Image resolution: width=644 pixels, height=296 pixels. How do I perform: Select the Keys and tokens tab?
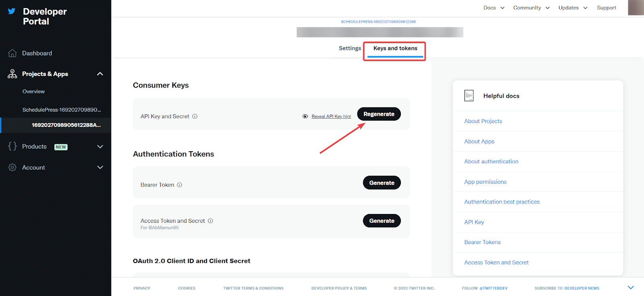click(x=395, y=48)
